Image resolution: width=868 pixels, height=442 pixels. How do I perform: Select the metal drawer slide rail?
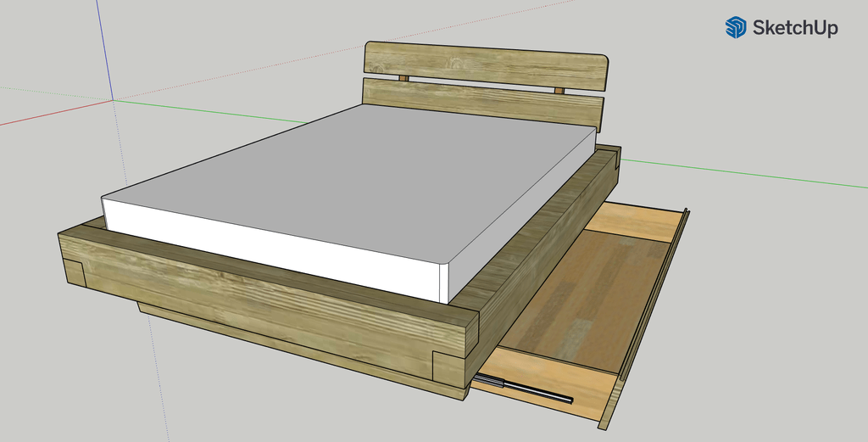(x=523, y=389)
